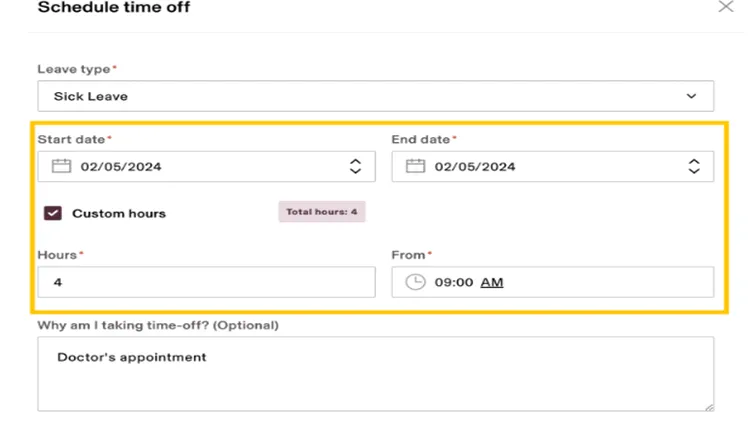This screenshot has width=753, height=435.
Task: Click End date up arrow
Action: [694, 162]
